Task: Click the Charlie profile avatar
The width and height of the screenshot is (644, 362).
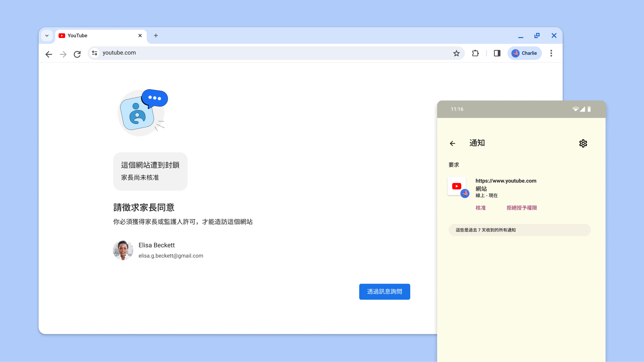Action: point(524,53)
